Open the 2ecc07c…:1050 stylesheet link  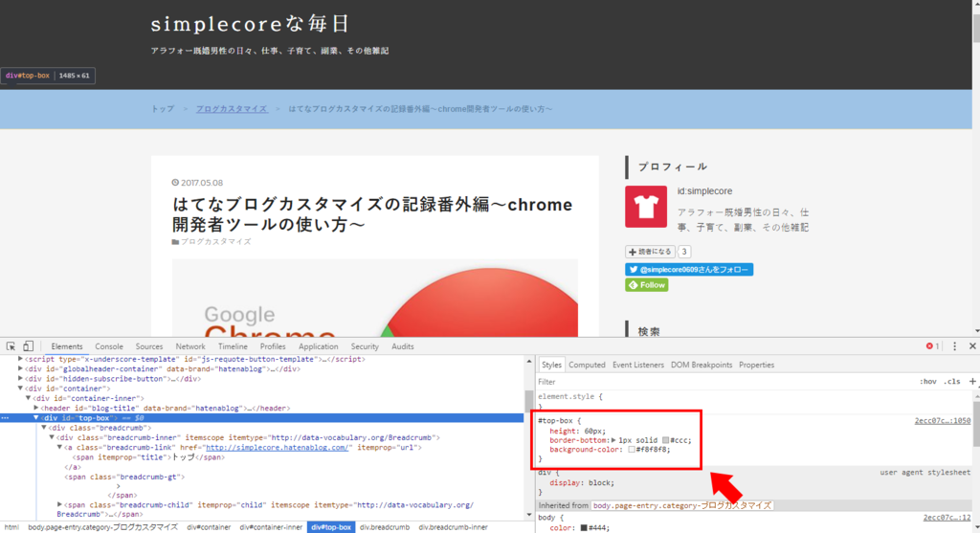coord(942,420)
